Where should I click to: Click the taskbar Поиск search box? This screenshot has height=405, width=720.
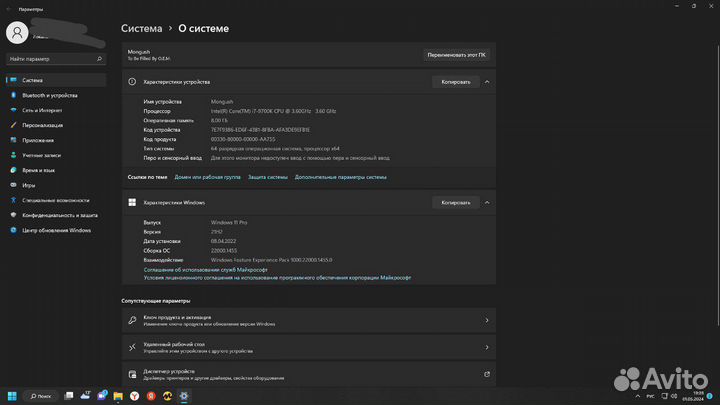[41, 396]
